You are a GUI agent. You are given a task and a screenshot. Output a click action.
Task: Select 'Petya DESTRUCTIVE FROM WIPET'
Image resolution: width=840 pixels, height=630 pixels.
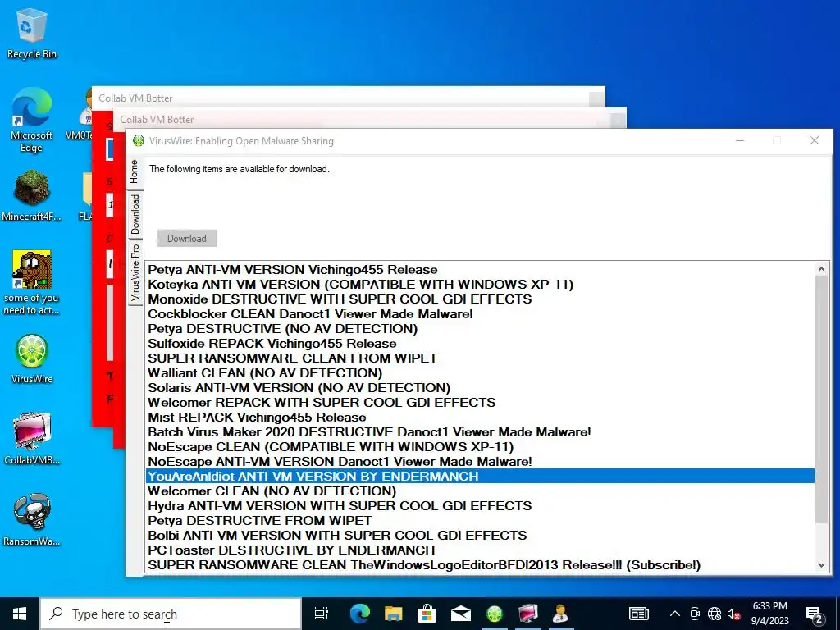point(480,521)
